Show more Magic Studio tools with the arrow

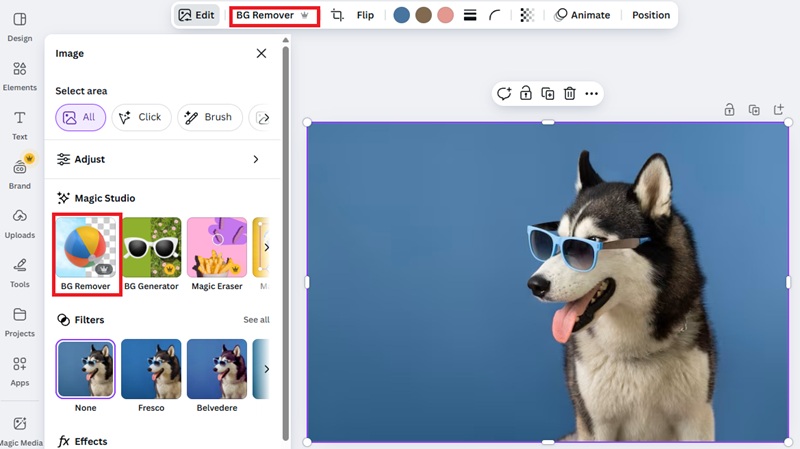pyautogui.click(x=266, y=247)
